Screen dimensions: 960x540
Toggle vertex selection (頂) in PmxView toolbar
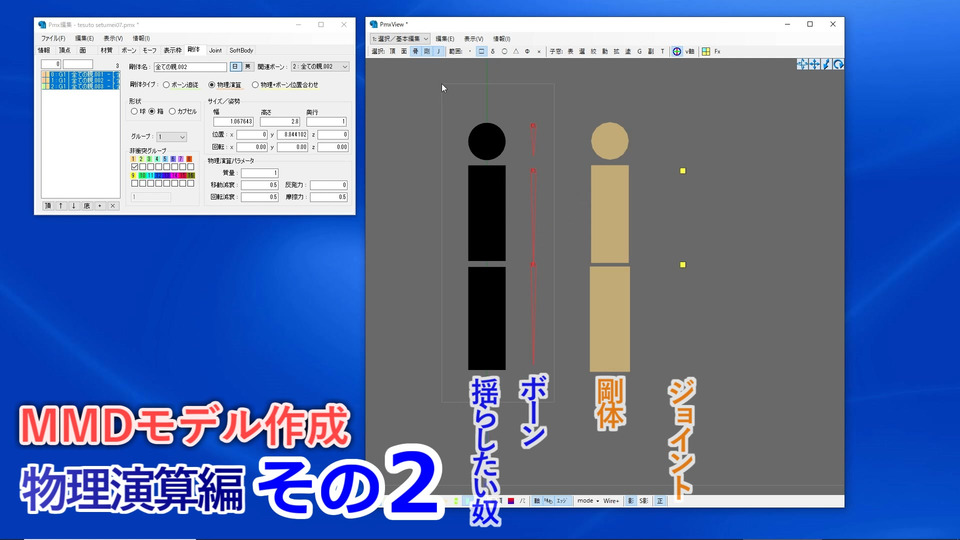pyautogui.click(x=392, y=51)
